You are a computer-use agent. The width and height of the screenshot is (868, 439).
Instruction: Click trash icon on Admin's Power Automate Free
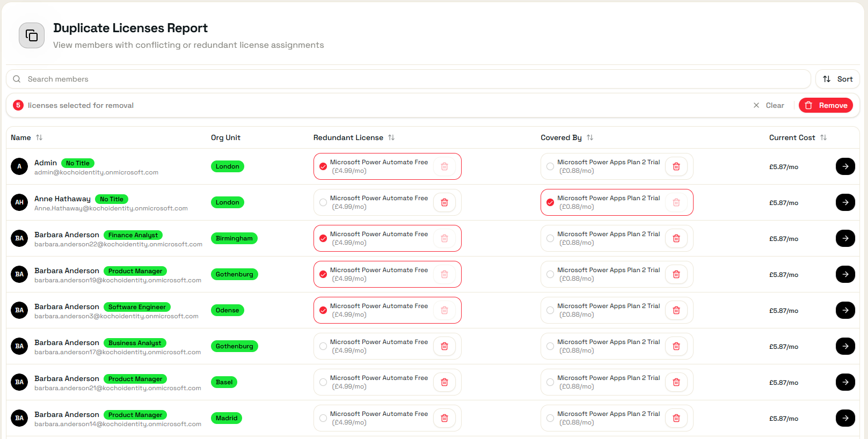(444, 166)
